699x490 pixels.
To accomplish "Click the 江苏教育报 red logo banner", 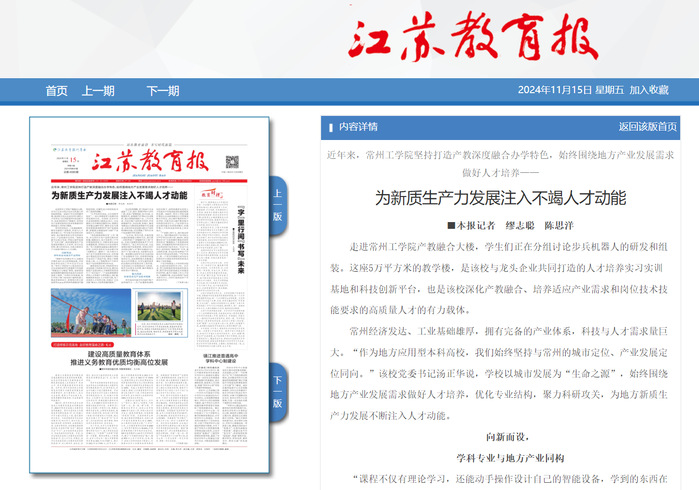I will coord(473,37).
